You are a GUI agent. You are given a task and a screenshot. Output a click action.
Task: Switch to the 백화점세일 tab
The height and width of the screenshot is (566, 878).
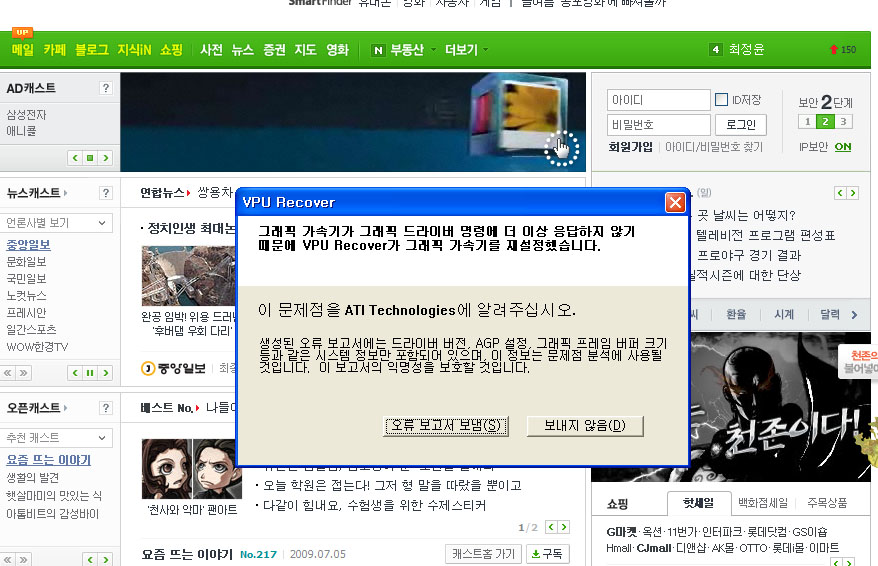click(763, 503)
